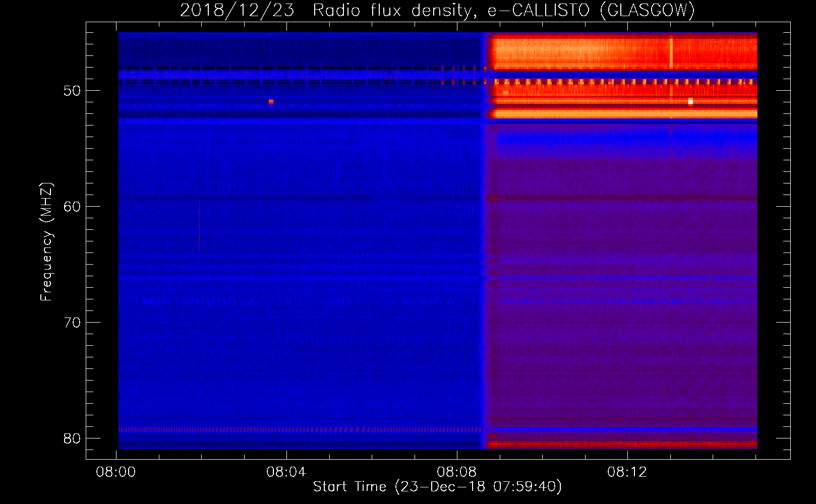Image resolution: width=816 pixels, height=504 pixels.
Task: Click the small red spot near 08:03:40 at 51 MHz
Action: 271,102
